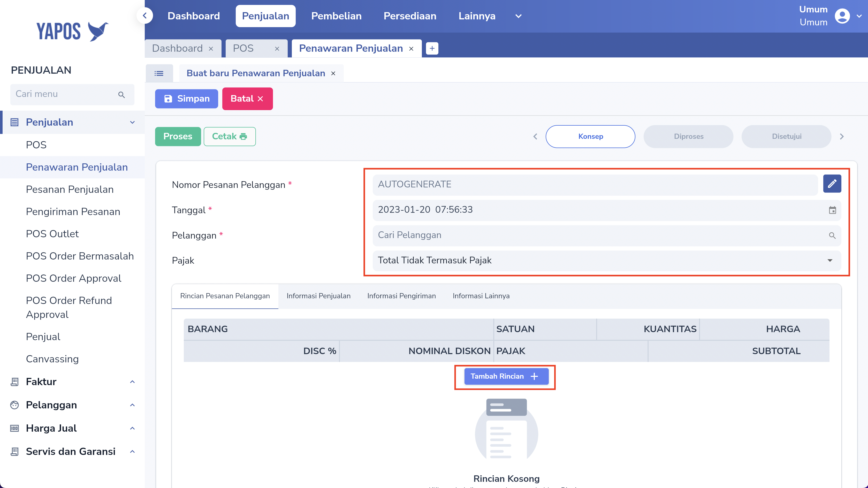The image size is (868, 488).
Task: Open Persediaan in top navigation
Action: coord(410,16)
